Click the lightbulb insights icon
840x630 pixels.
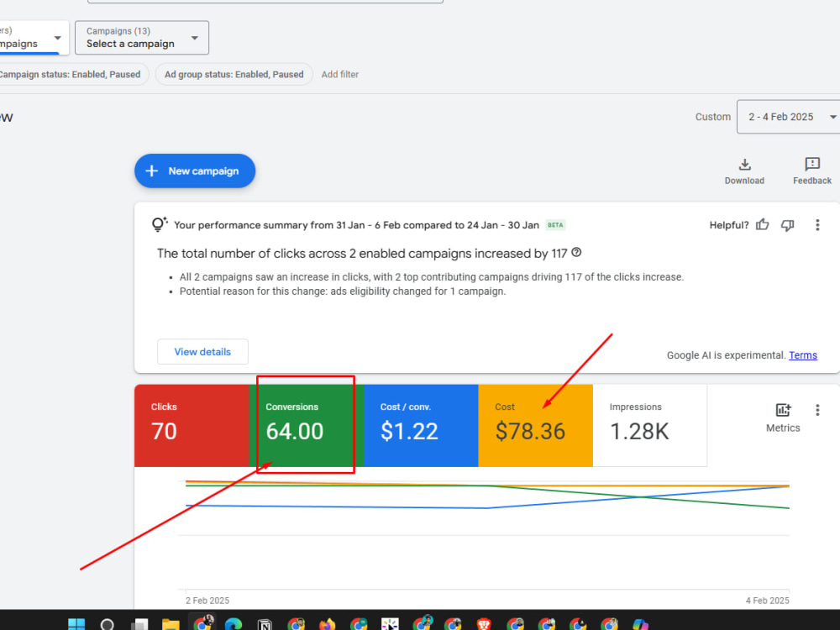(159, 224)
